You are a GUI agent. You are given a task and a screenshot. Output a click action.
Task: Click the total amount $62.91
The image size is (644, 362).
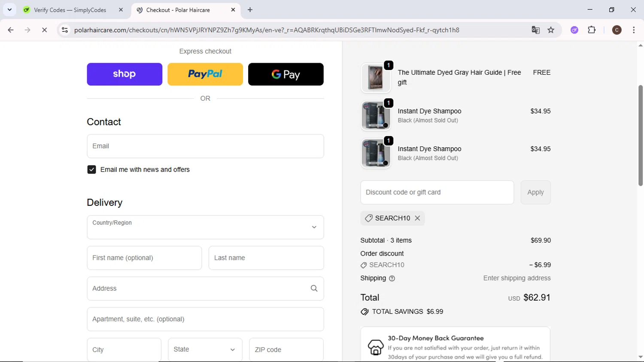(537, 298)
